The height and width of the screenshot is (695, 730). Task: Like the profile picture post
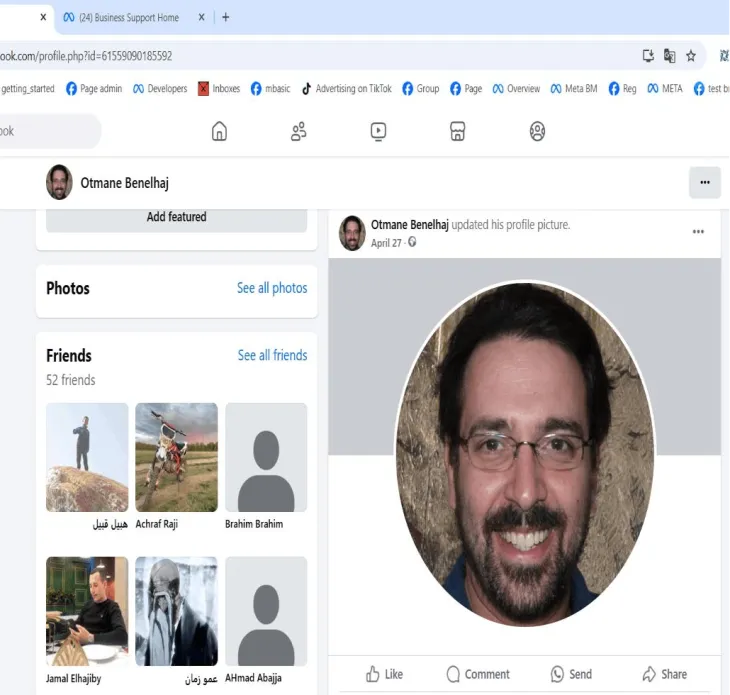[x=384, y=674]
